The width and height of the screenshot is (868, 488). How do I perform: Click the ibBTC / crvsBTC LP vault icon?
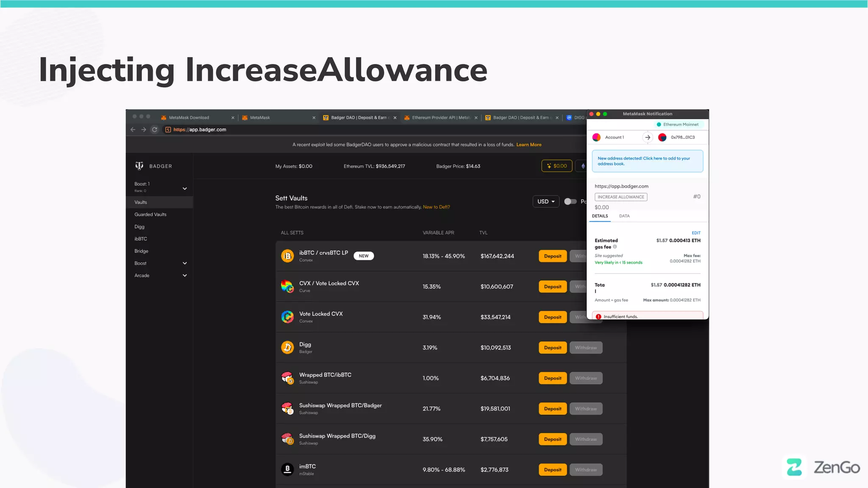pos(287,256)
